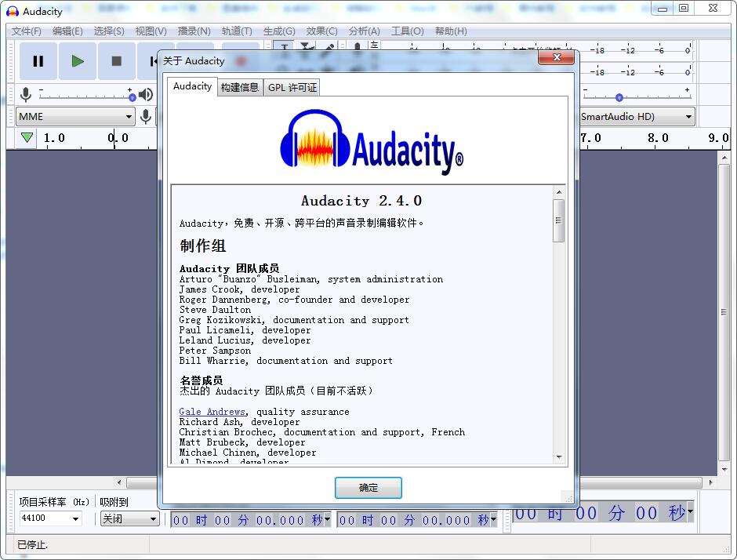Open the selection end time format arrow

click(x=493, y=519)
